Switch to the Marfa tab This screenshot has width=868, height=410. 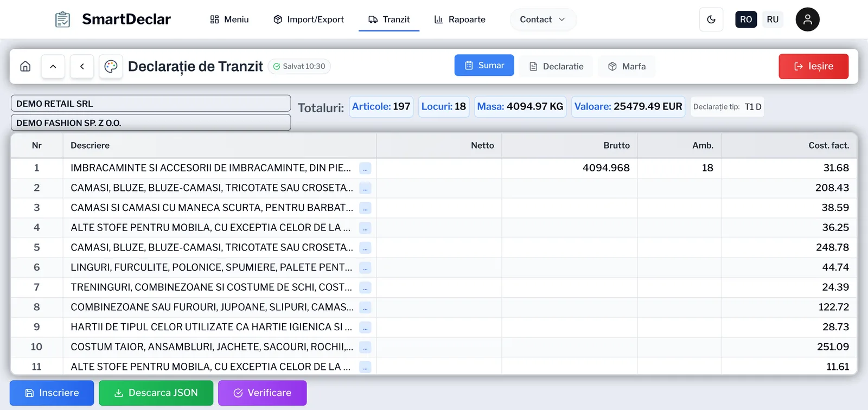(627, 66)
